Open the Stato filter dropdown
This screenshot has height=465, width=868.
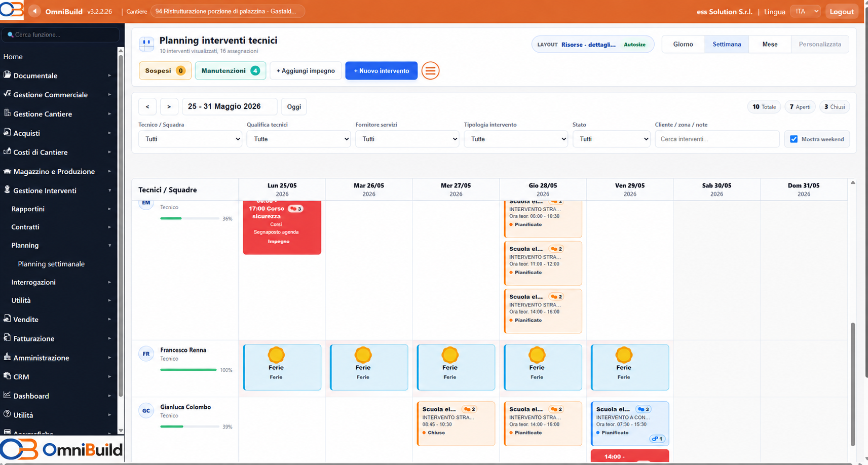tap(611, 139)
